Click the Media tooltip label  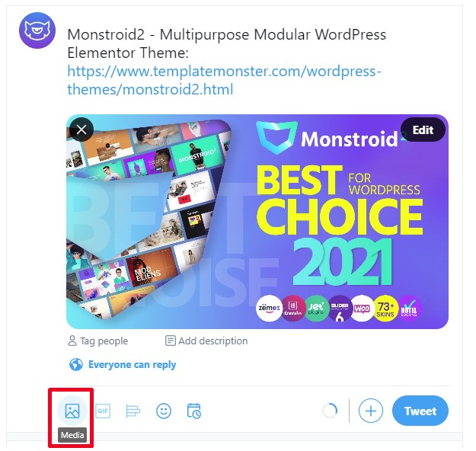(x=72, y=435)
